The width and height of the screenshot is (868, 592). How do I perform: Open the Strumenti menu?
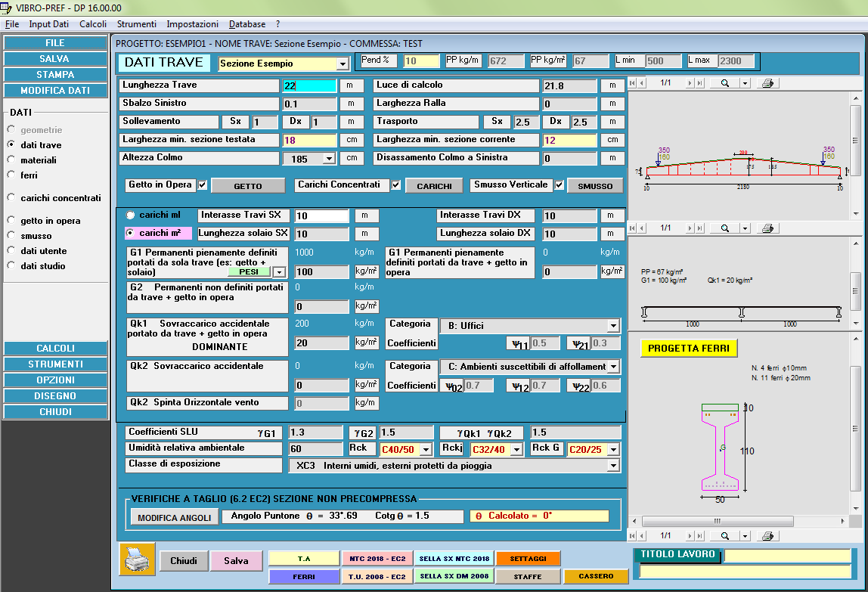pyautogui.click(x=137, y=23)
